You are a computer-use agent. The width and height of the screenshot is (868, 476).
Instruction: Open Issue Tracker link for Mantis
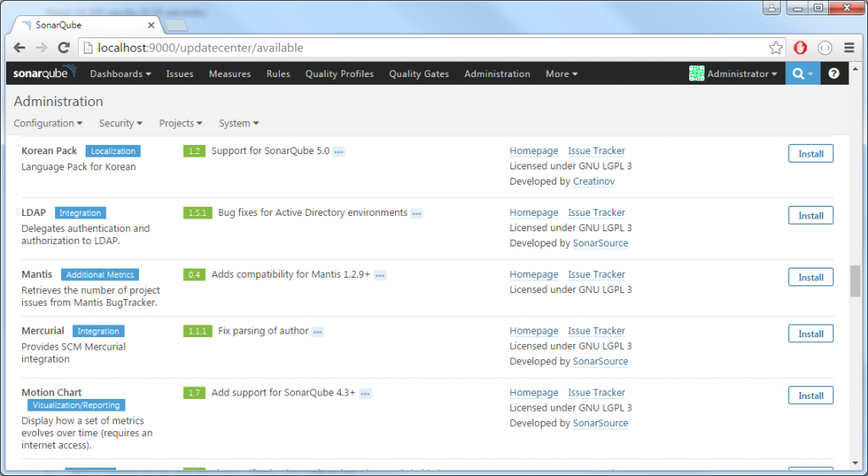point(596,274)
